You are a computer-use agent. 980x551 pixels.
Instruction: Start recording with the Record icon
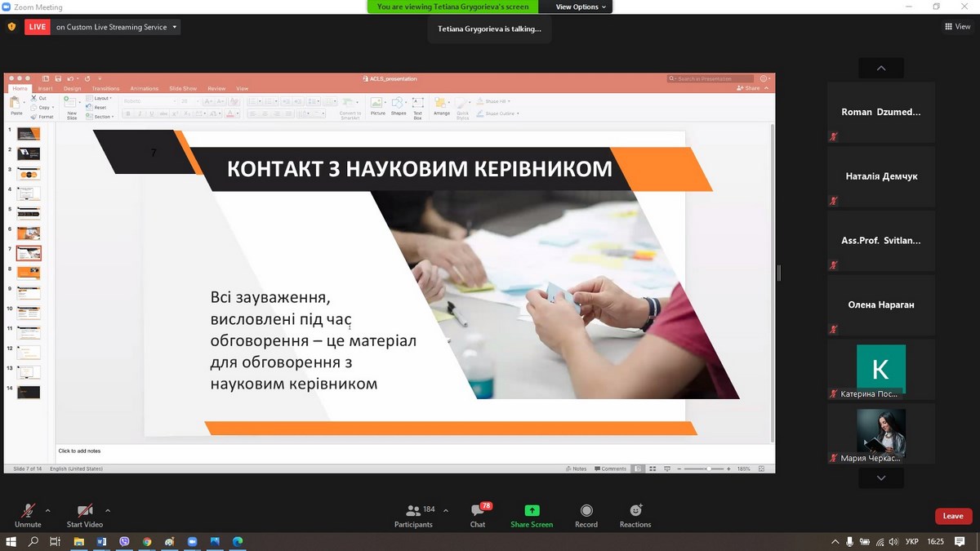click(x=586, y=515)
